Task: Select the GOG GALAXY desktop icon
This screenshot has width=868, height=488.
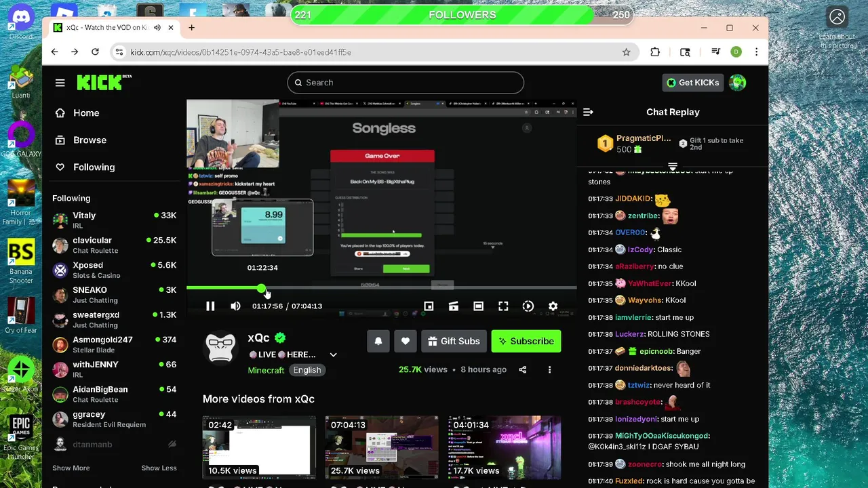Action: coord(21,139)
